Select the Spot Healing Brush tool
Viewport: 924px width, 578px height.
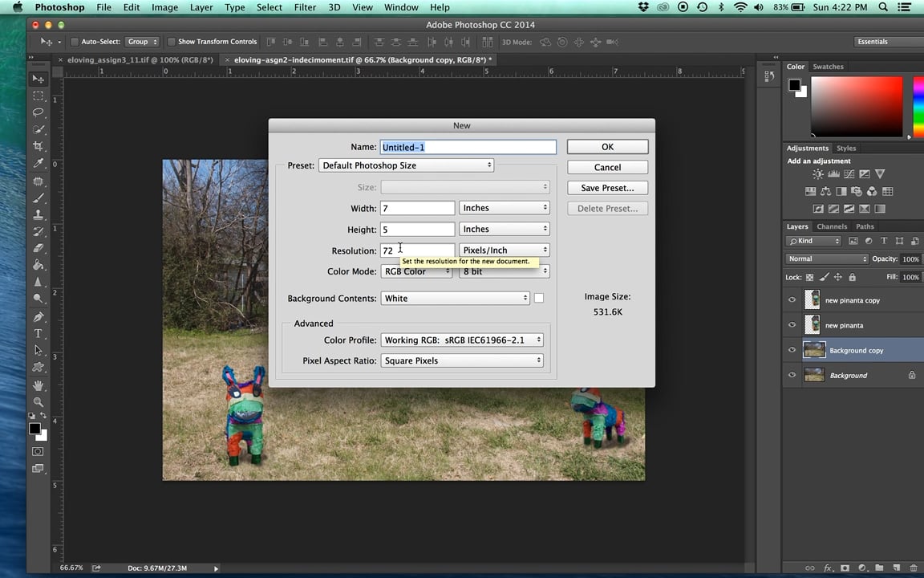(38, 181)
